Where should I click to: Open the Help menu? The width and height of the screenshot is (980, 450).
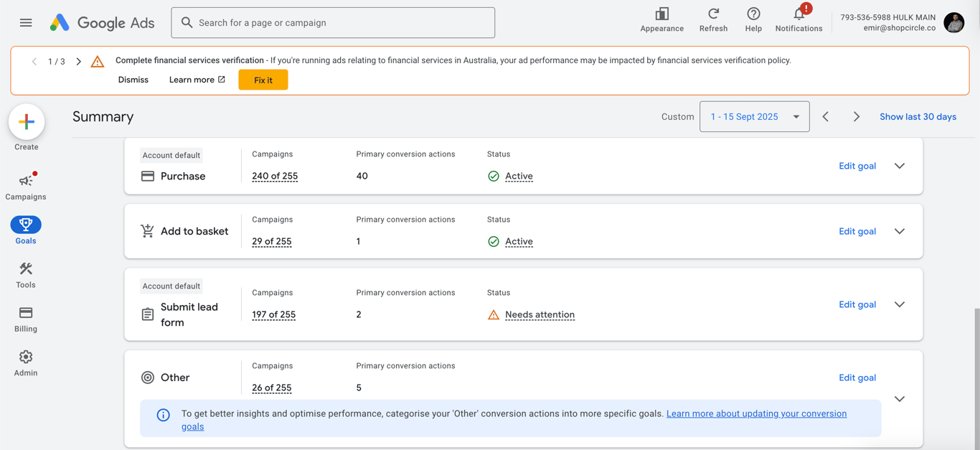tap(753, 19)
